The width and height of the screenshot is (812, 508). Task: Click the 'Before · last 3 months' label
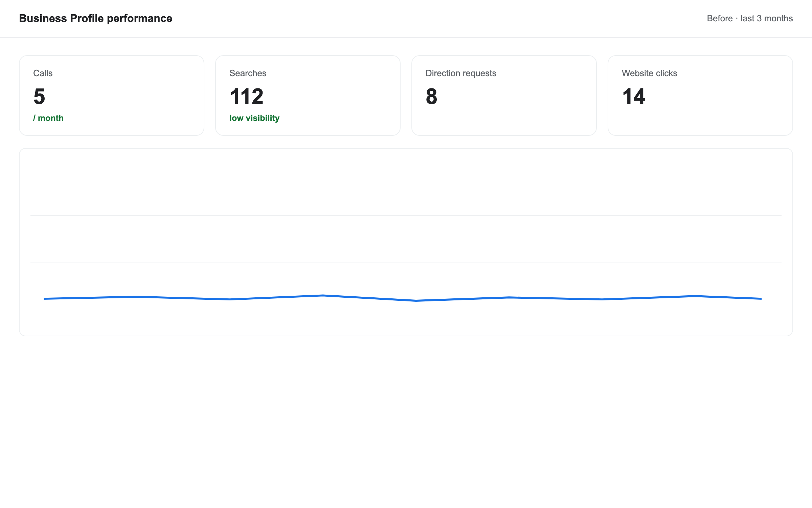(x=750, y=18)
